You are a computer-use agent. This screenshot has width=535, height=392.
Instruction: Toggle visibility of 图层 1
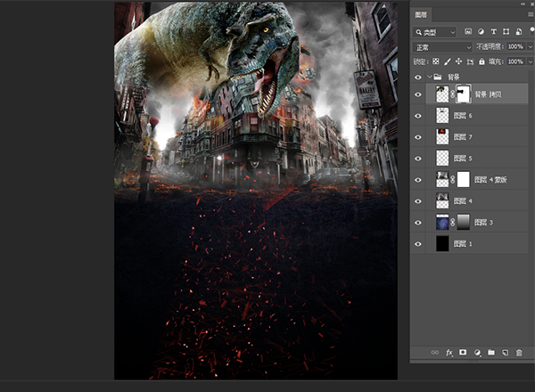point(419,243)
